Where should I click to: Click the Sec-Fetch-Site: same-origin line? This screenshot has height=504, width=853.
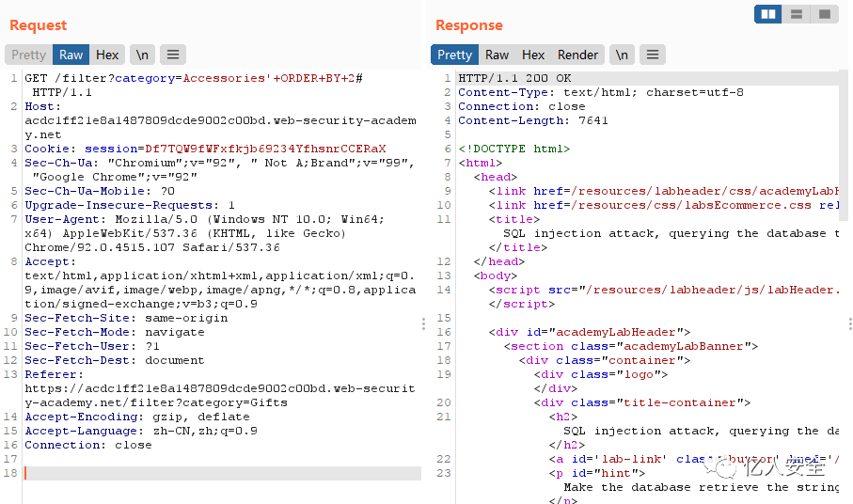(x=126, y=319)
